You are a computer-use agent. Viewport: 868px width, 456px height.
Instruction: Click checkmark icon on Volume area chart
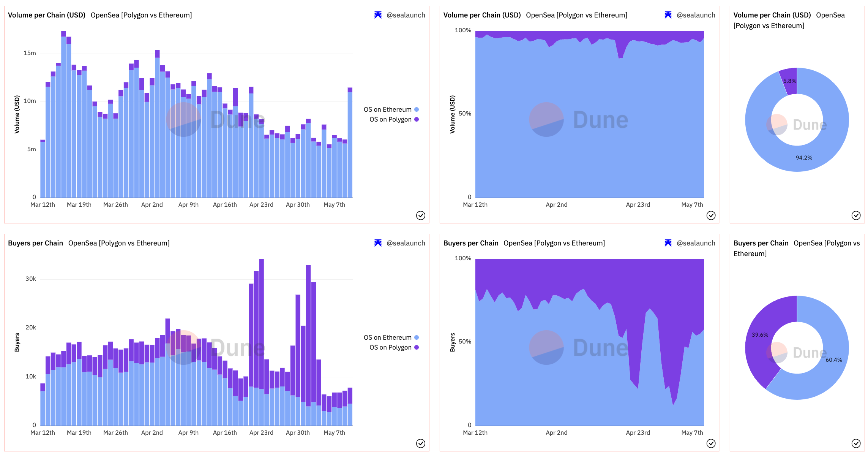click(x=711, y=215)
